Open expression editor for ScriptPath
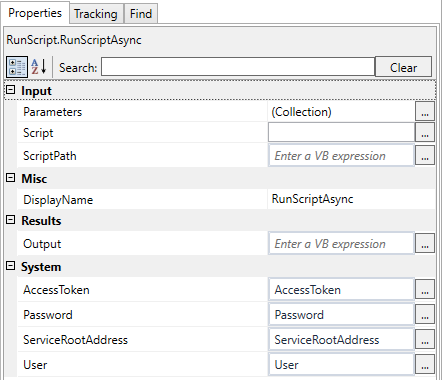 pos(425,155)
